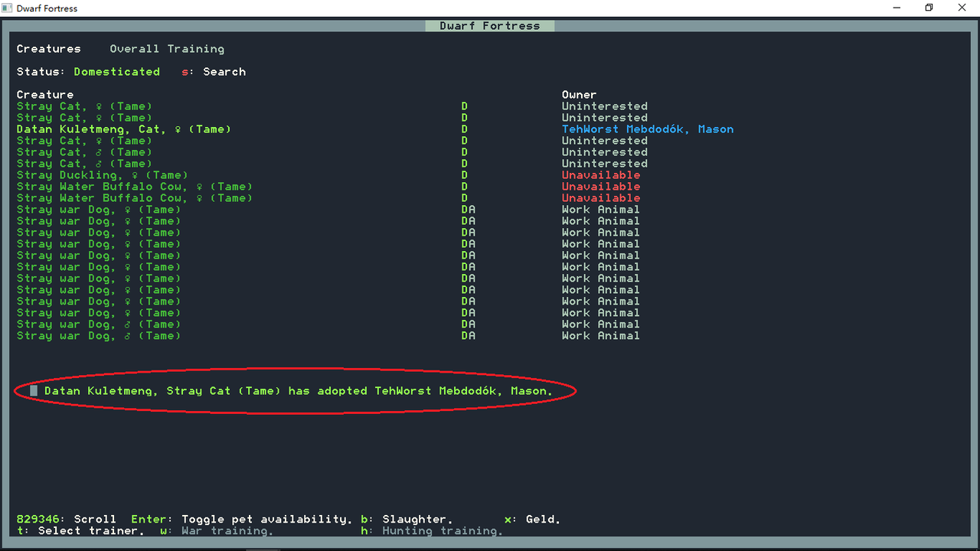Click the Dwarf Fortress window app icon

(8, 8)
